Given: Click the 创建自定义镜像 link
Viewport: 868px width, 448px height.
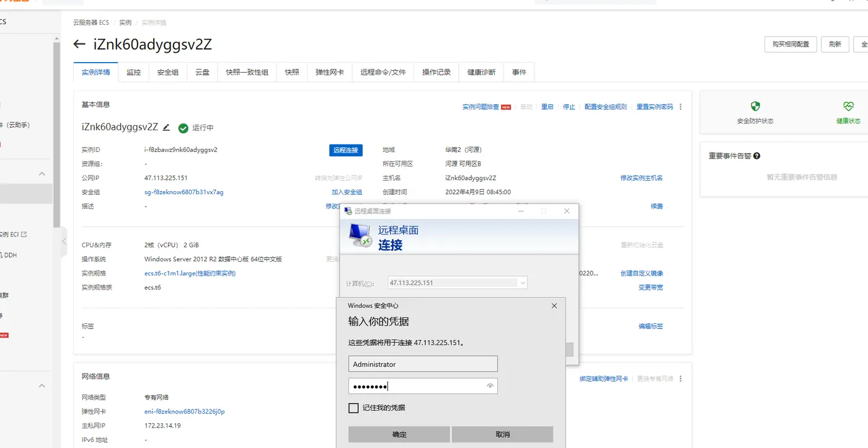Looking at the screenshot, I should (x=642, y=273).
